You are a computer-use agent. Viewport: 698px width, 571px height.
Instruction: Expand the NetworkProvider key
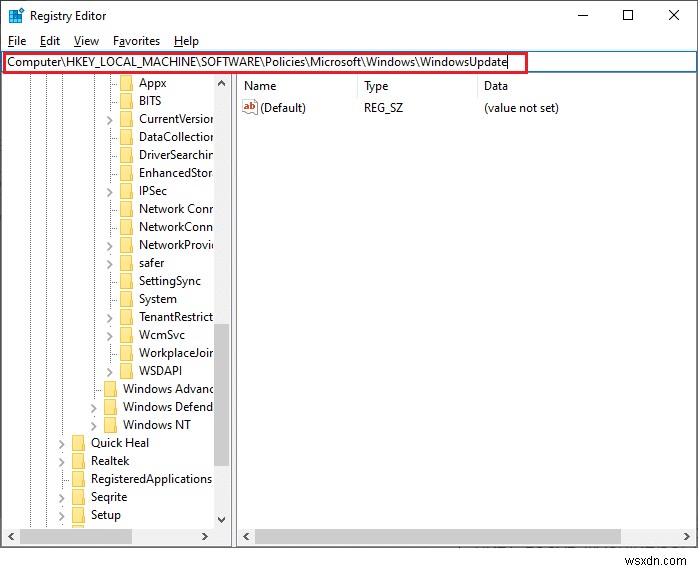[x=110, y=246]
